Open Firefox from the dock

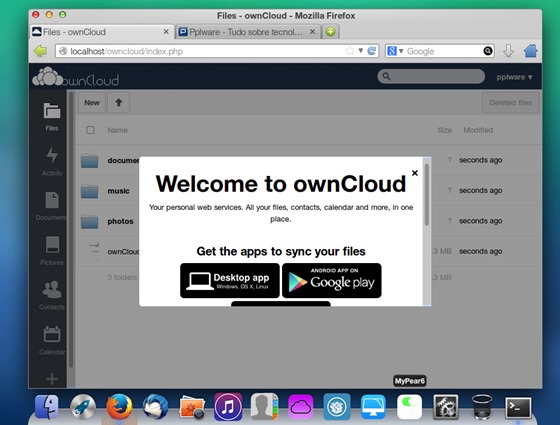pos(119,406)
